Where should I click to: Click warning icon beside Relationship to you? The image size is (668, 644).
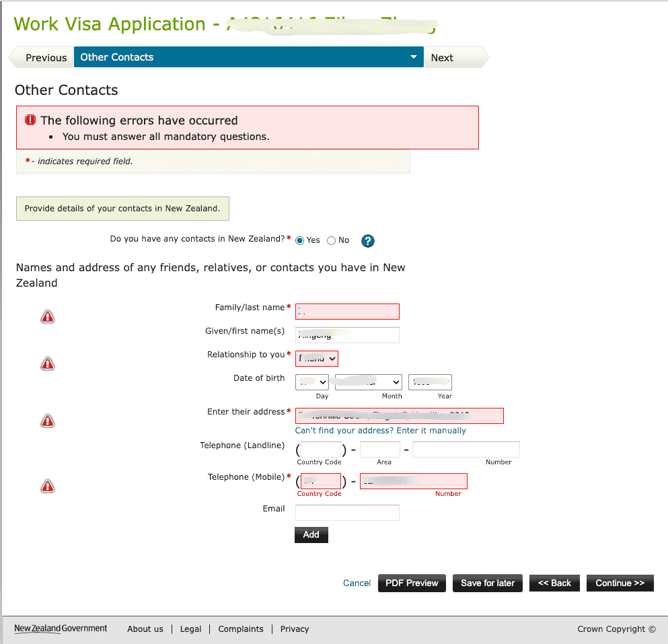tap(48, 364)
